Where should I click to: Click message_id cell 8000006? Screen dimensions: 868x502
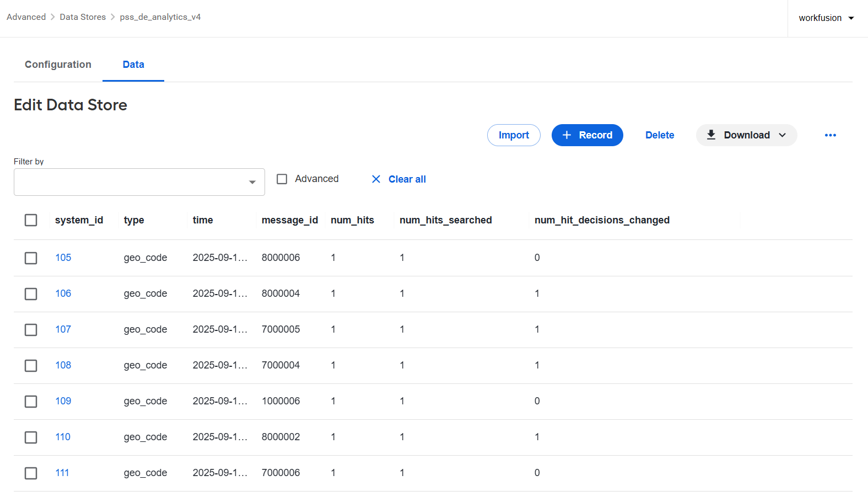pos(281,258)
